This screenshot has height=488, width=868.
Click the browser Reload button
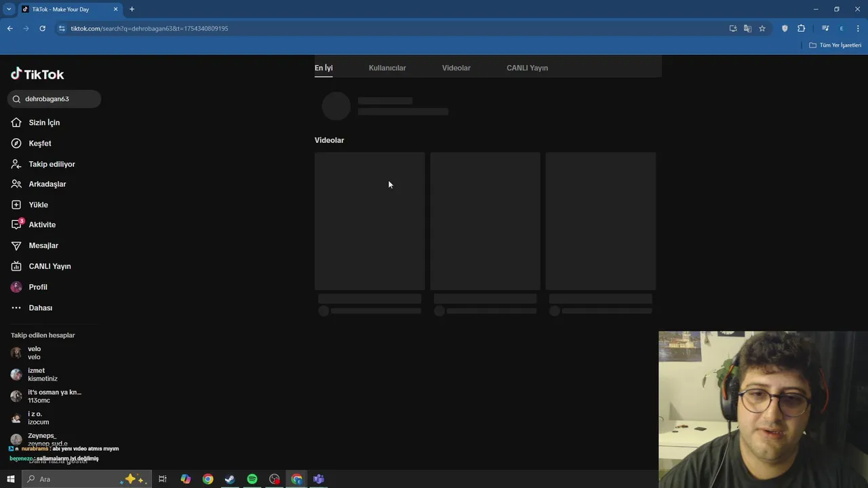(x=42, y=28)
